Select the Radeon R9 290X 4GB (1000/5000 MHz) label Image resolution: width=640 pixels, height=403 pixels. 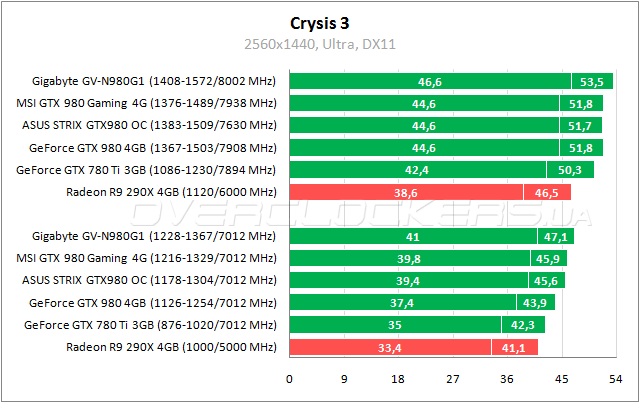click(x=171, y=347)
